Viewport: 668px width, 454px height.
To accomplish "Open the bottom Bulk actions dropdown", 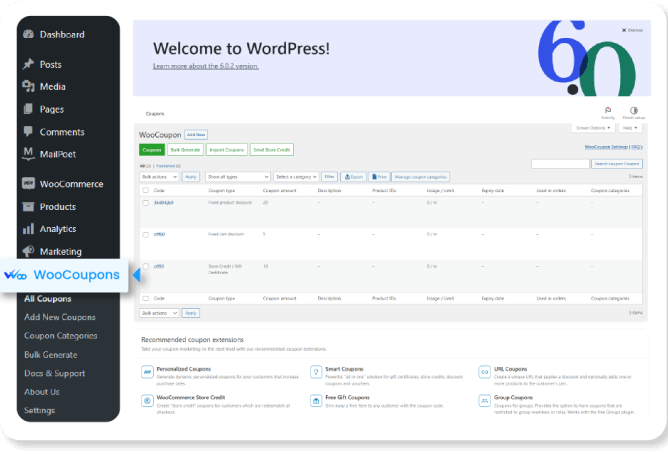I will click(x=159, y=313).
